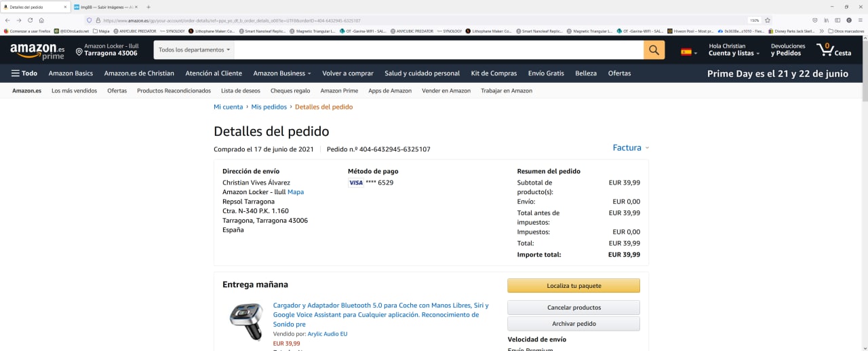Click the Localiza tu paquete button
The width and height of the screenshot is (868, 351).
click(x=574, y=286)
